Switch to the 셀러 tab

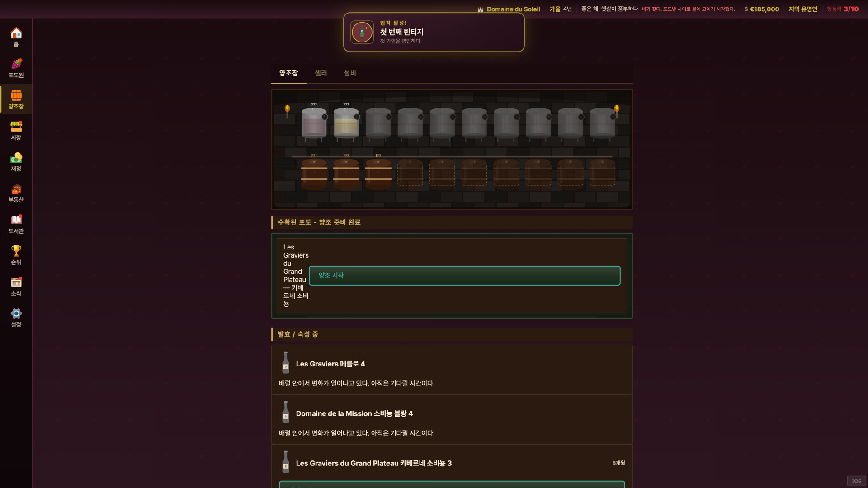[x=321, y=73]
